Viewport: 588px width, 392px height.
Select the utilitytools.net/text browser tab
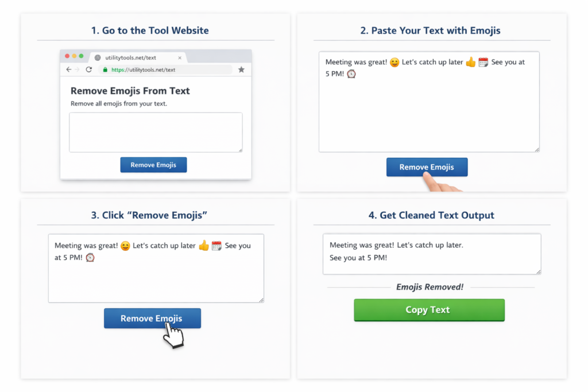point(135,57)
